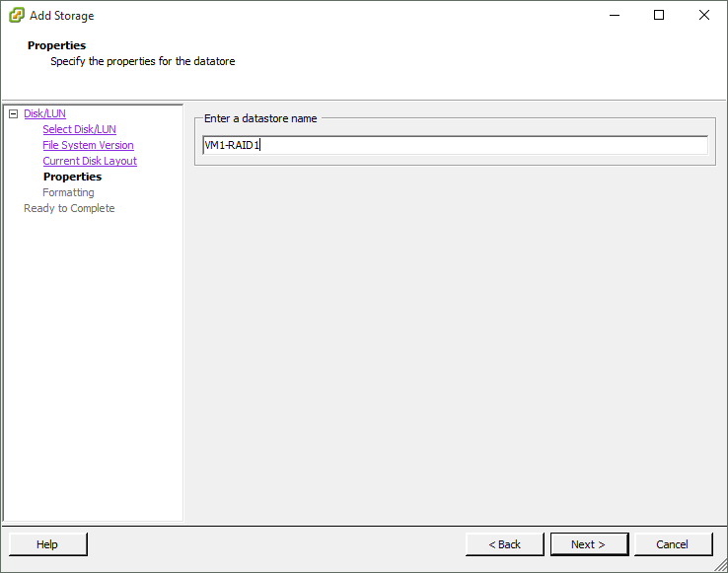Select the Ready to Complete step
The image size is (728, 573).
coord(69,209)
